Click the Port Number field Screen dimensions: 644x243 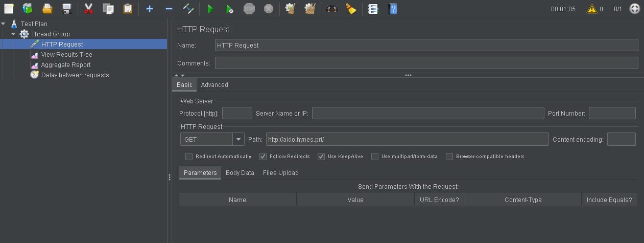click(x=612, y=113)
